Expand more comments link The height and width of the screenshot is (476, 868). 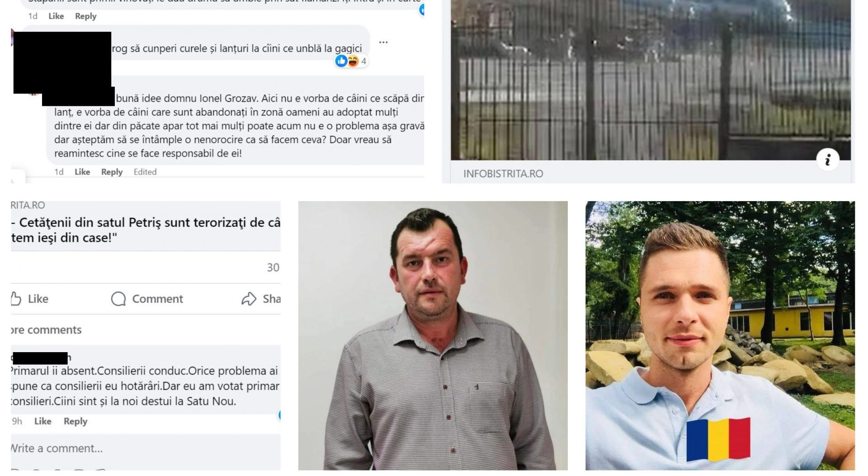tap(46, 330)
